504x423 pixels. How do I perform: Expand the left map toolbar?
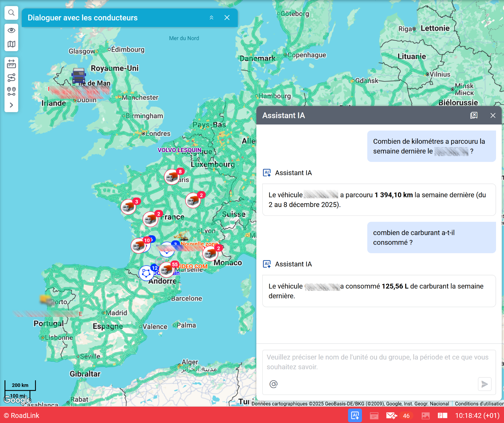[11, 105]
